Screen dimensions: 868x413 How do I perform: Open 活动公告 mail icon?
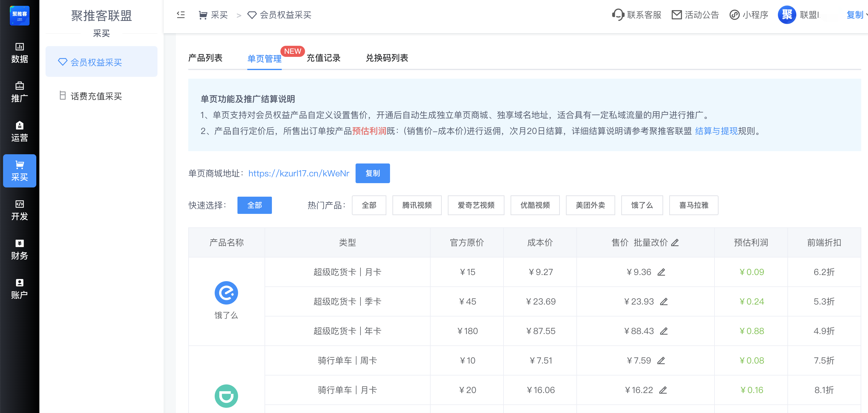(x=677, y=15)
